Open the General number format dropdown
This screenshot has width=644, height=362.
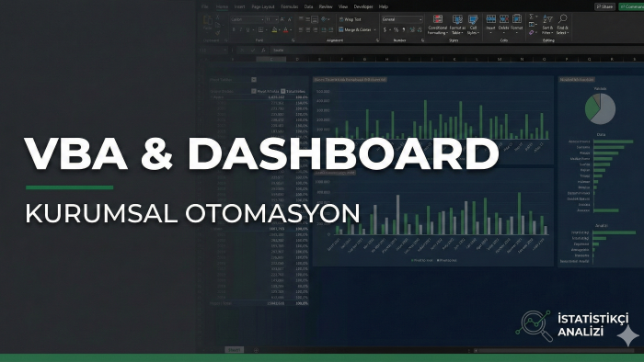pos(402,19)
